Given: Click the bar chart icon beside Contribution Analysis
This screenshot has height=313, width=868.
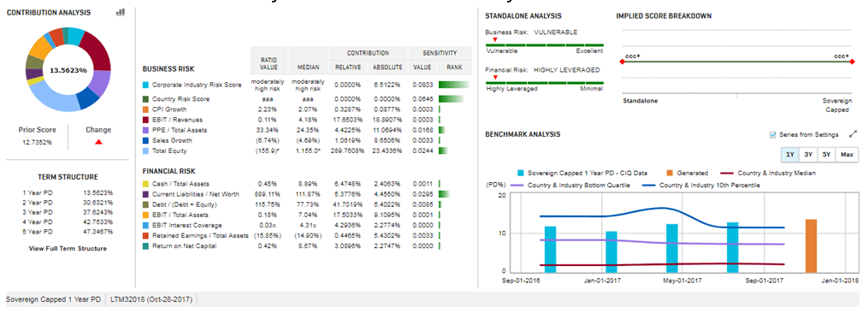Looking at the screenshot, I should click(120, 12).
